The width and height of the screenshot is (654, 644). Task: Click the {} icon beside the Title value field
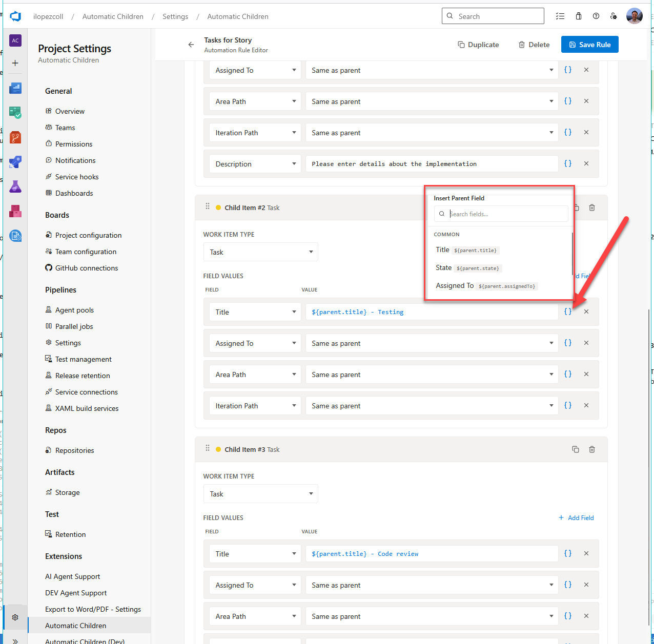click(x=567, y=311)
